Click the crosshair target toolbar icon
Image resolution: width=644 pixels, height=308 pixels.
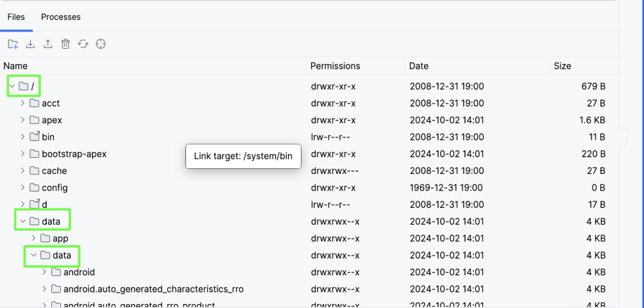pos(100,44)
